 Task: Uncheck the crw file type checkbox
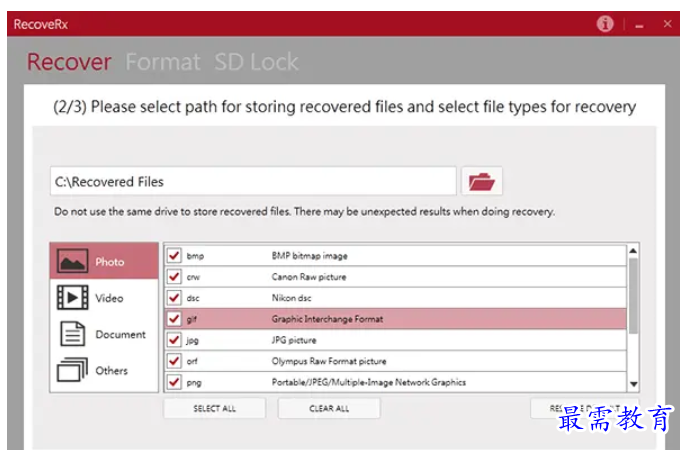pyautogui.click(x=174, y=277)
